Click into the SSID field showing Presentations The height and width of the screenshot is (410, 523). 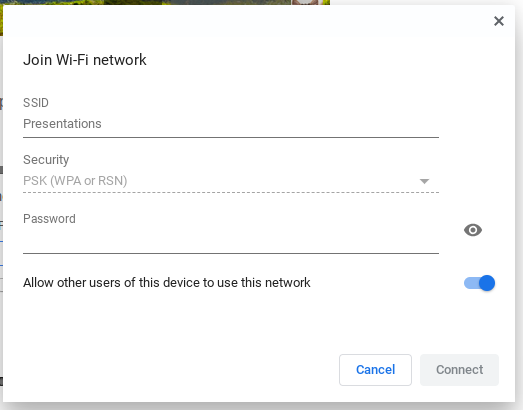(x=231, y=124)
